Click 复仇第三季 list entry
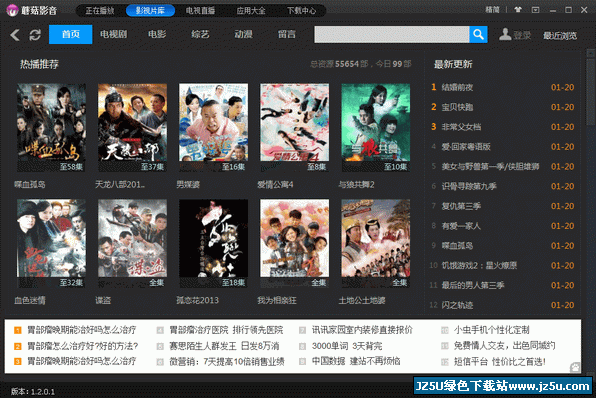 click(461, 206)
